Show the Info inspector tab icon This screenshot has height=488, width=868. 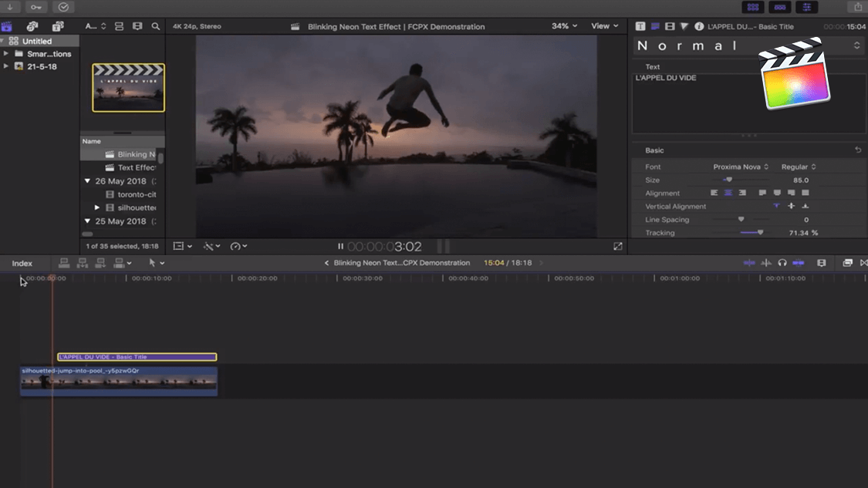click(x=699, y=26)
